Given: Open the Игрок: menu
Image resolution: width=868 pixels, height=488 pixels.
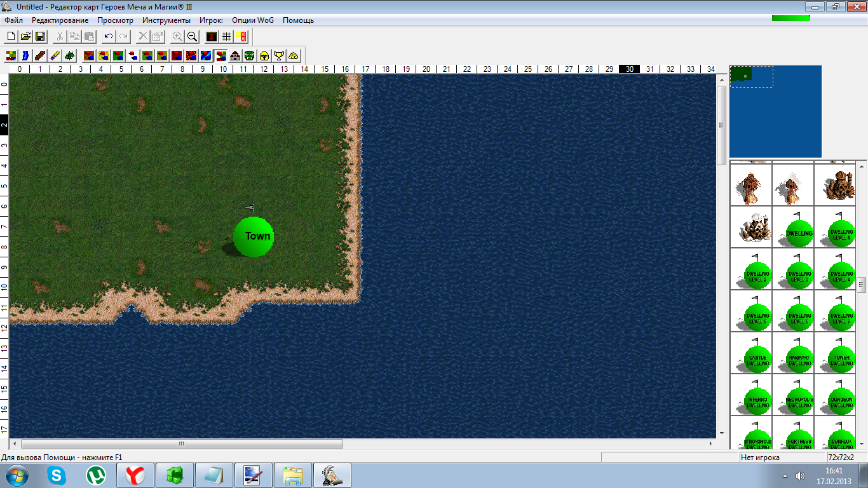Looking at the screenshot, I should click(212, 20).
